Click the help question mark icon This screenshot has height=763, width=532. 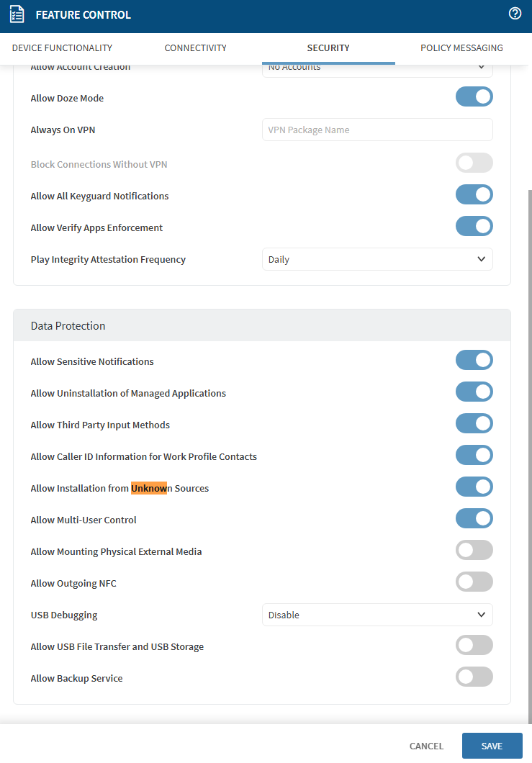[515, 14]
